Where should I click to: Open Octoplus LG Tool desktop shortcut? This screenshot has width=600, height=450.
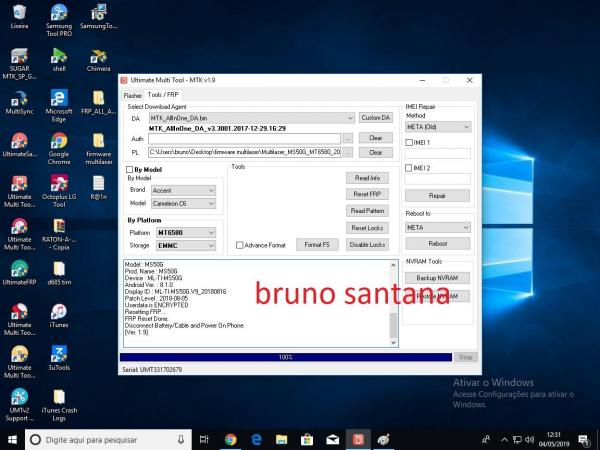tap(59, 192)
